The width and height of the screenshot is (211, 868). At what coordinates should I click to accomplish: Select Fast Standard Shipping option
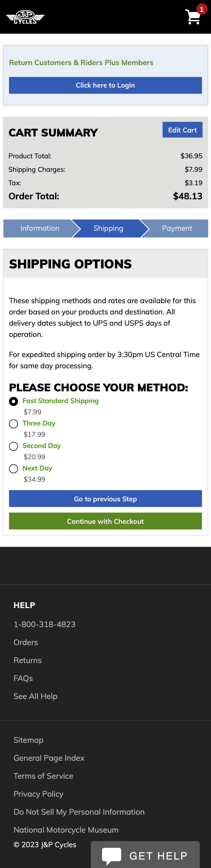[14, 401]
